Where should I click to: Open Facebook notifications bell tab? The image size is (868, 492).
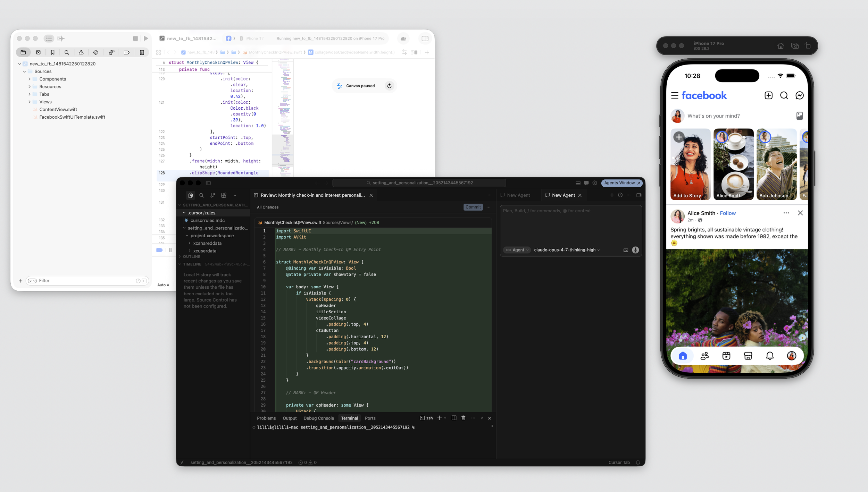770,356
